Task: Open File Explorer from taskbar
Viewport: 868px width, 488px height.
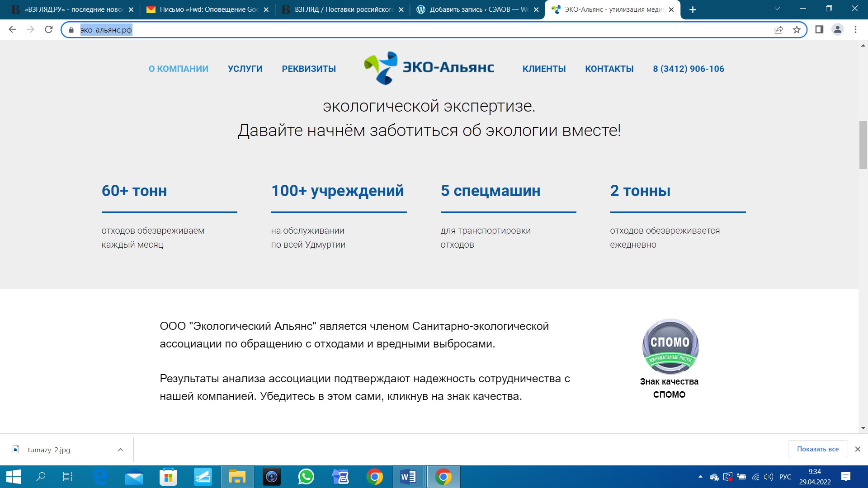Action: click(x=237, y=477)
